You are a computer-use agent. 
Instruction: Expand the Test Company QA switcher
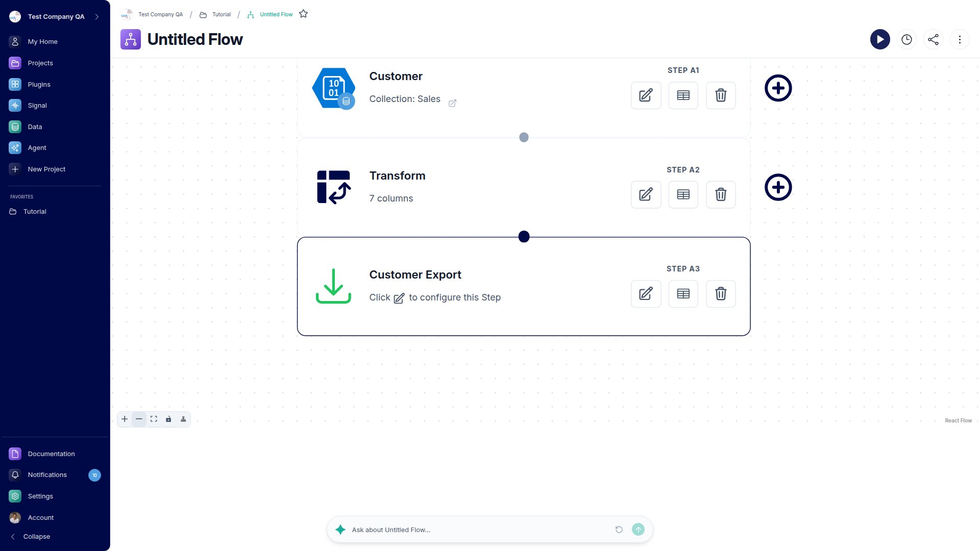tap(97, 17)
